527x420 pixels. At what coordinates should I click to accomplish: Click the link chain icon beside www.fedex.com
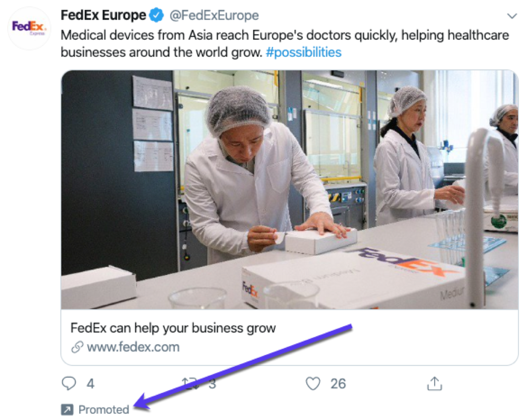77,347
